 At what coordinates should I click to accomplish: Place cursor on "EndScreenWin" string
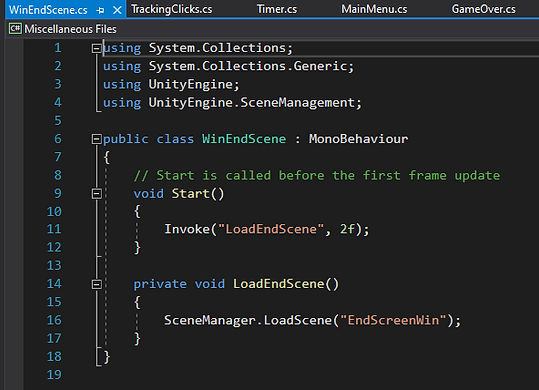pos(393,320)
